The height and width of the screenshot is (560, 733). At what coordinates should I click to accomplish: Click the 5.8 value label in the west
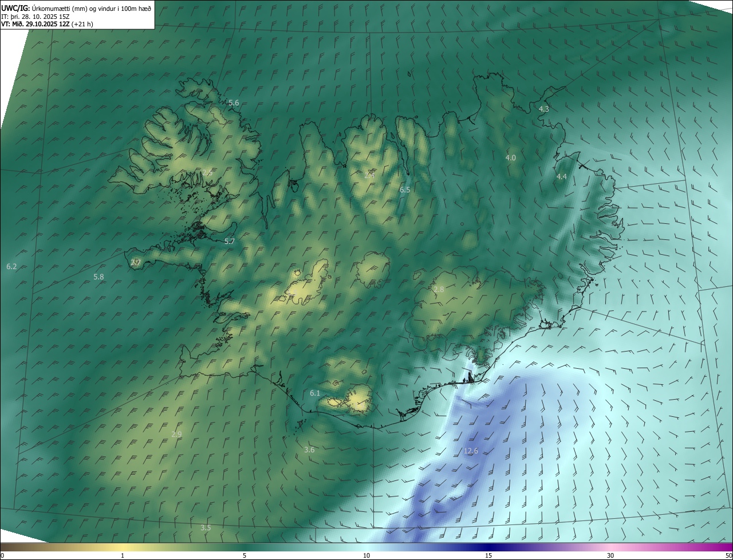tap(98, 277)
